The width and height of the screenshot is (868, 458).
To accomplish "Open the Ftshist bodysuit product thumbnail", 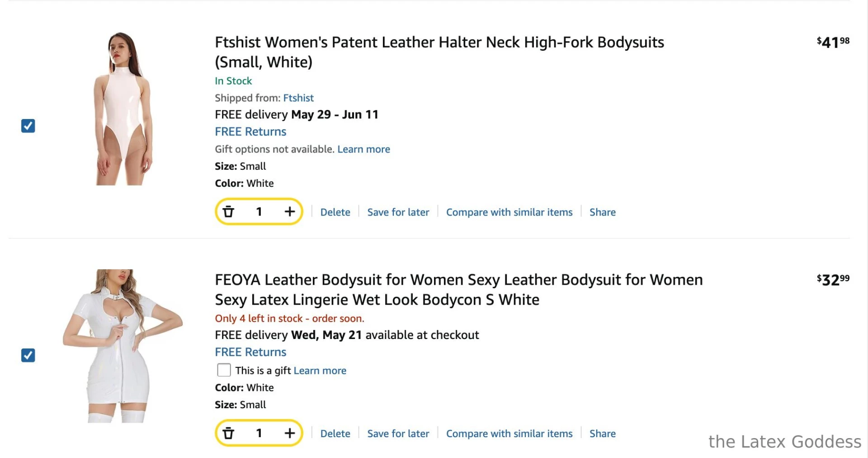I will [x=122, y=109].
